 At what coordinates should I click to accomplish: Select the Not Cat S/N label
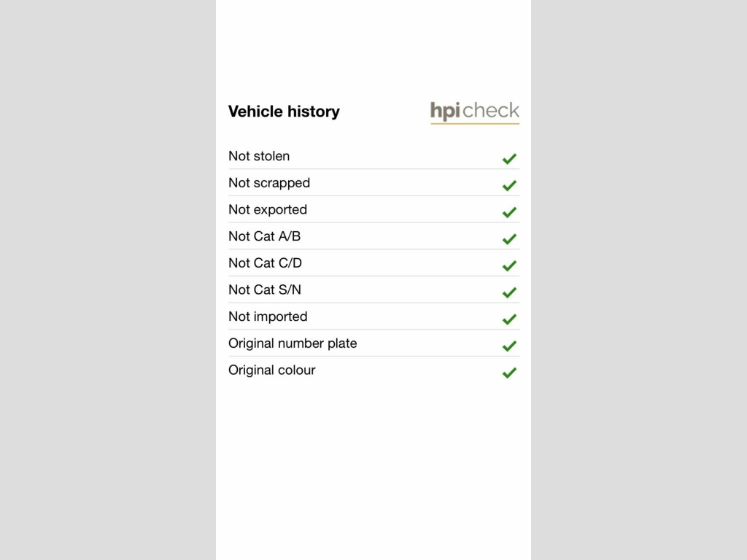pos(265,289)
